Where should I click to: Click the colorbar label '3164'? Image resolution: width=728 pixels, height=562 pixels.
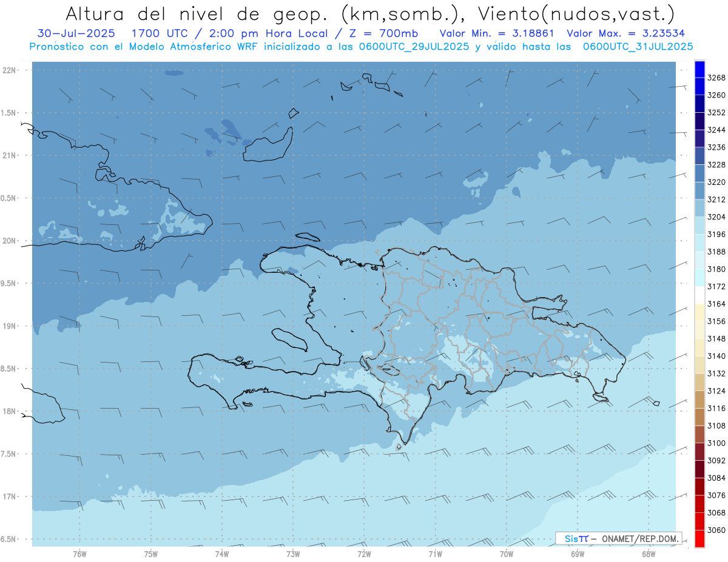(x=716, y=304)
